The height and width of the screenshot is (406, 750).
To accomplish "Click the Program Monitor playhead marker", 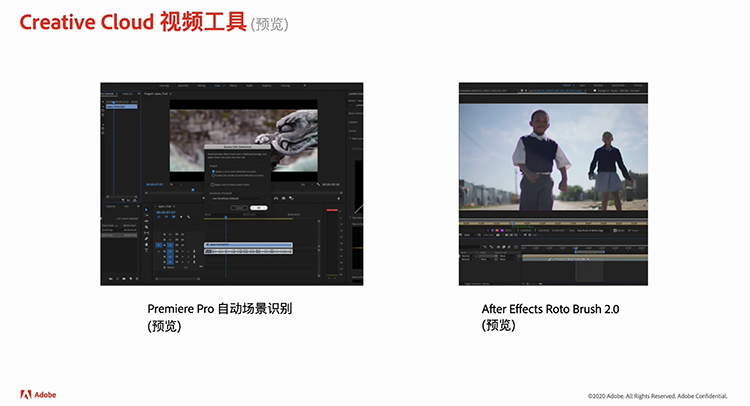I will (193, 190).
